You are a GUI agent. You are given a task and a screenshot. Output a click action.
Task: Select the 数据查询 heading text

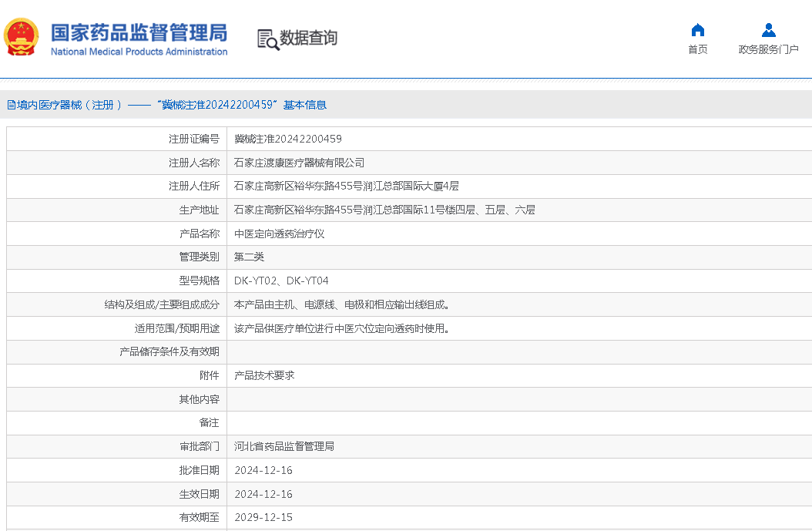[308, 38]
